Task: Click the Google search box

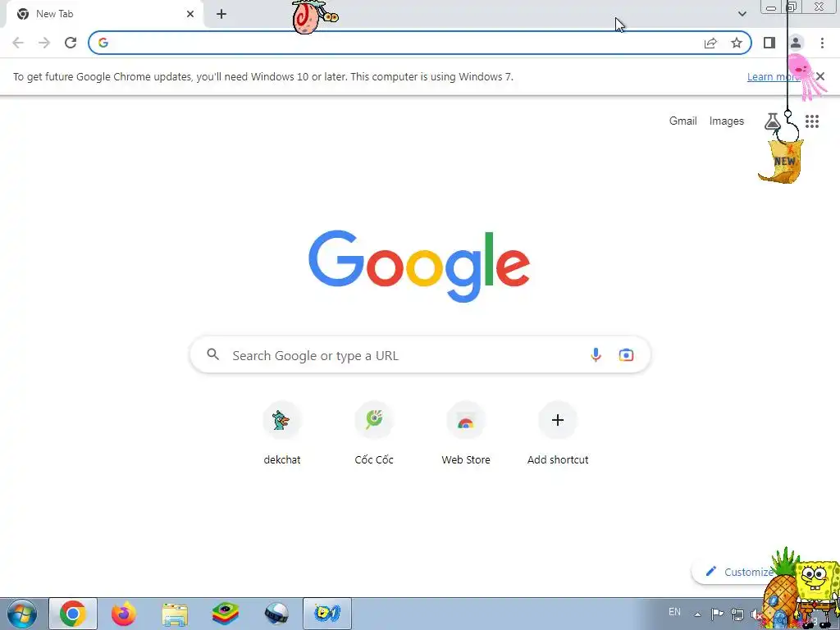Action: coord(420,354)
